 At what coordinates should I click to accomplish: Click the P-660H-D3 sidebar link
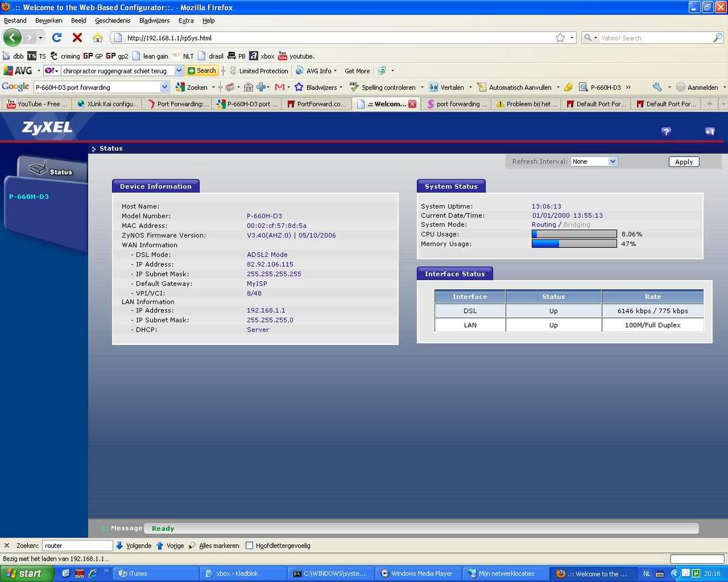[29, 197]
